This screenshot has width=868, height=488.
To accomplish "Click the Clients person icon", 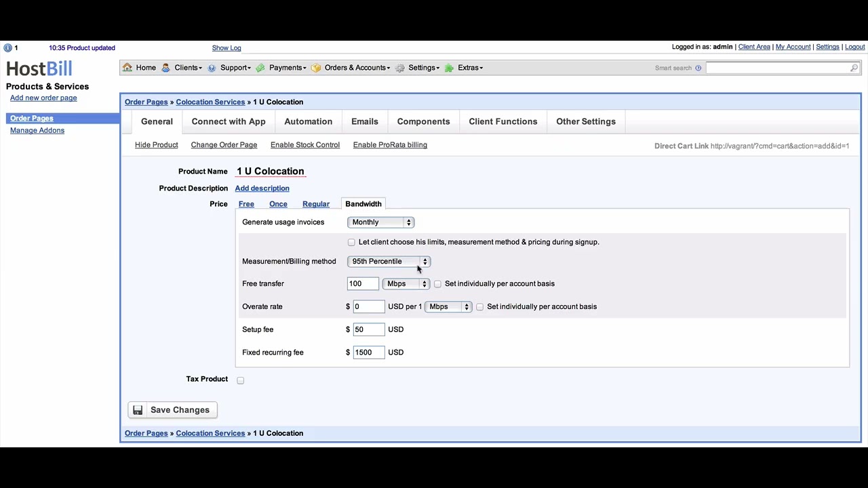I will (165, 68).
